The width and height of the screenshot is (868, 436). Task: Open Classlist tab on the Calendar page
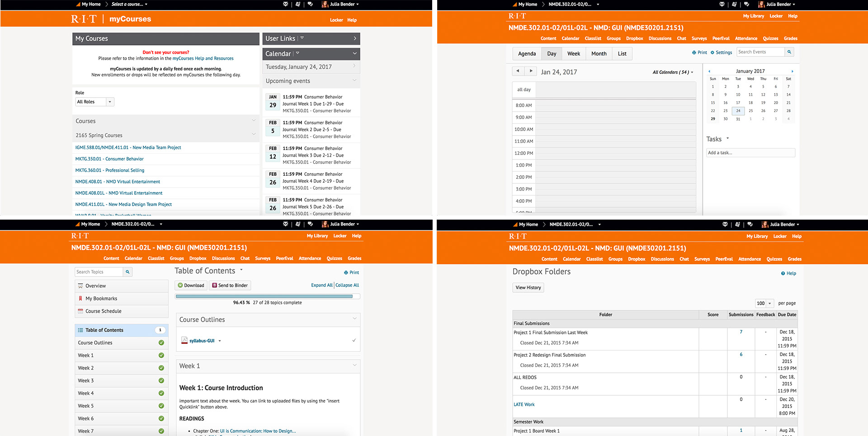coord(593,38)
